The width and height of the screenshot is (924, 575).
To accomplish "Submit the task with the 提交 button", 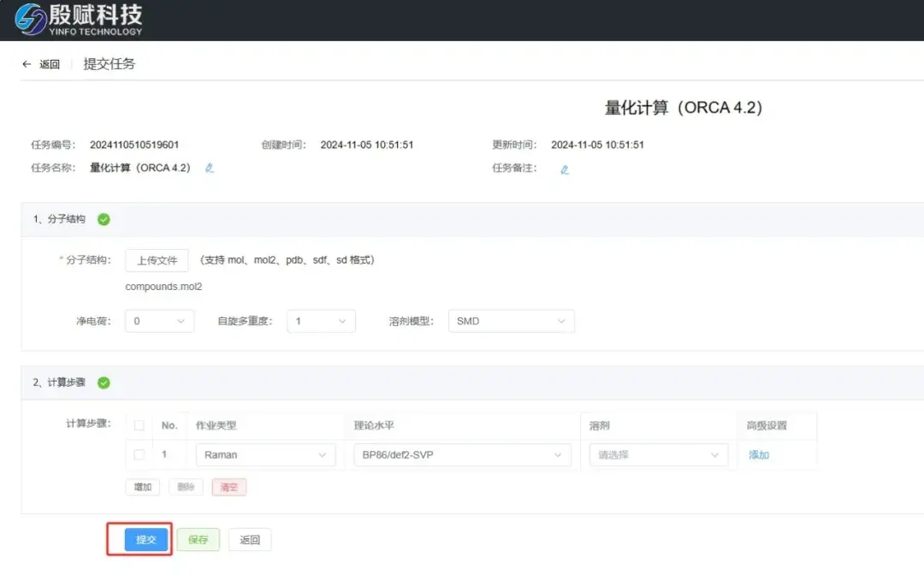I will (x=145, y=539).
